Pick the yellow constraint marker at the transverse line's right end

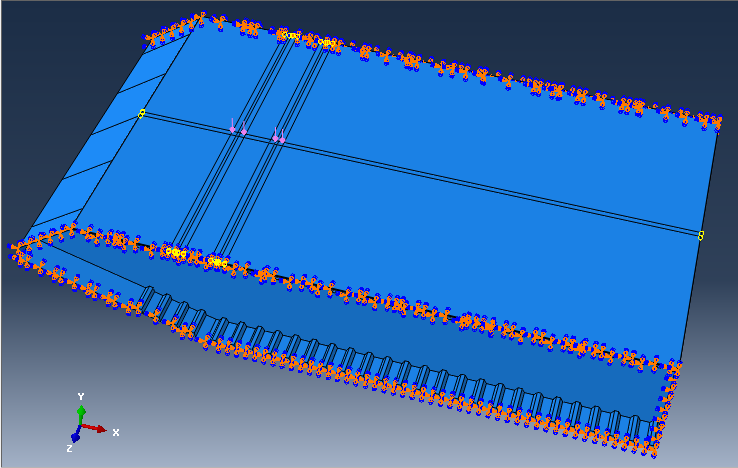[x=701, y=235]
